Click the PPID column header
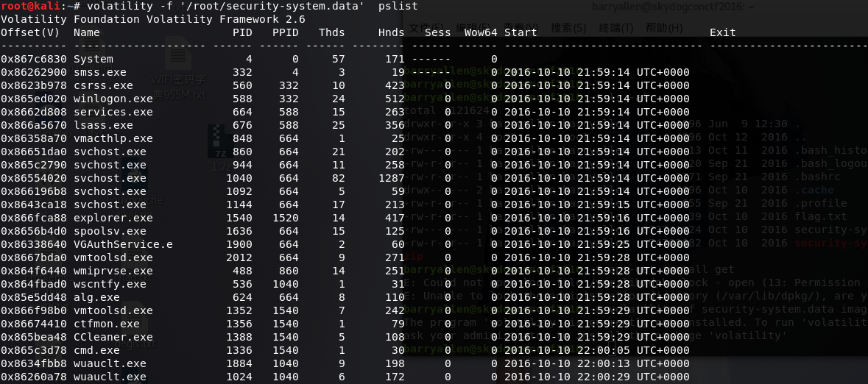The height and width of the screenshot is (384, 868). coord(285,32)
